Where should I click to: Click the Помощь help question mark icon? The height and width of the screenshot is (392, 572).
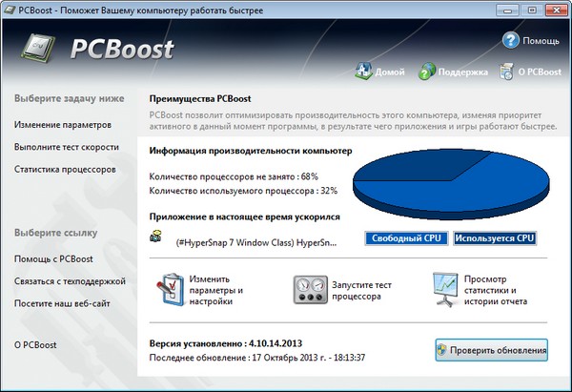click(x=510, y=40)
